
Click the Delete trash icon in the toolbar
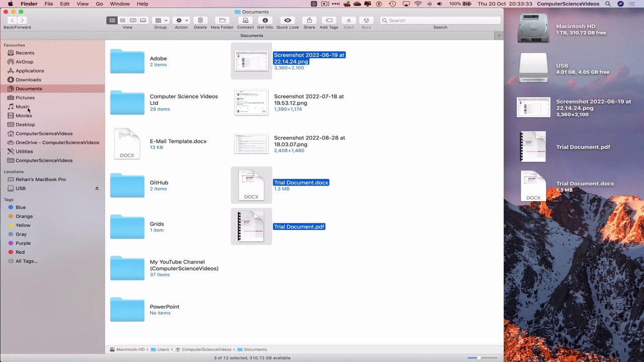pos(200,21)
